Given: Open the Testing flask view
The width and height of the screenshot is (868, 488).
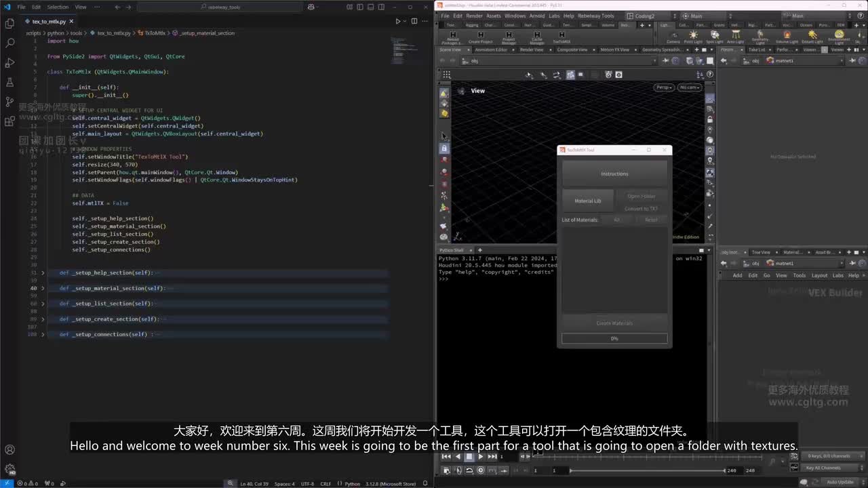Looking at the screenshot, I should click(x=9, y=82).
